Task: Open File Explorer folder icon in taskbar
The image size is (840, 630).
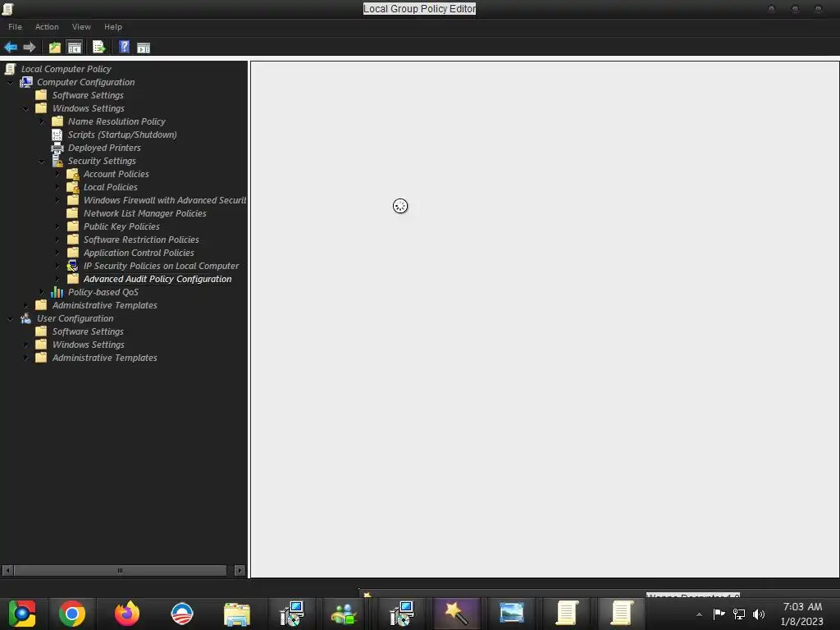Action: point(237,614)
